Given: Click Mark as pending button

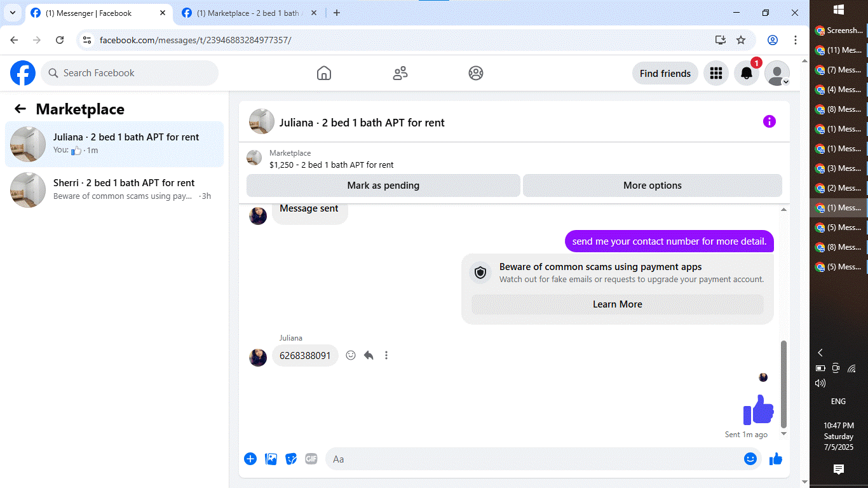Looking at the screenshot, I should (383, 186).
